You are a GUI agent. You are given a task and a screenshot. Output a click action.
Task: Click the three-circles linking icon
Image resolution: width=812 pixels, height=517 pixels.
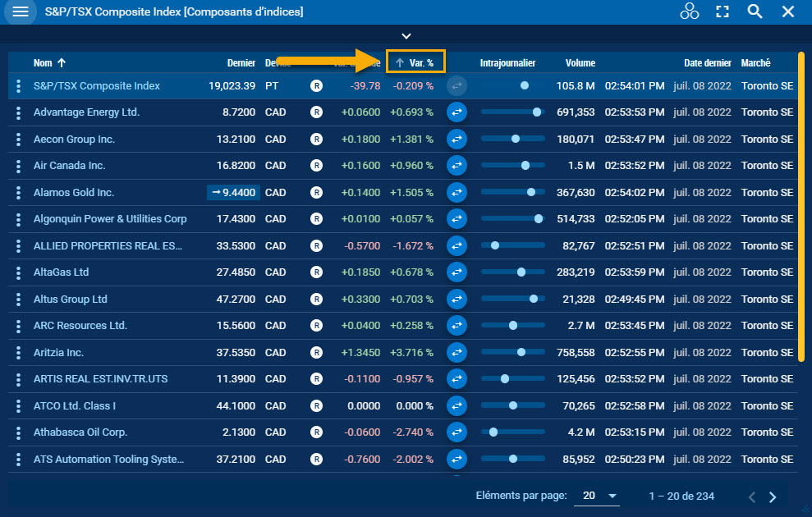pyautogui.click(x=689, y=11)
